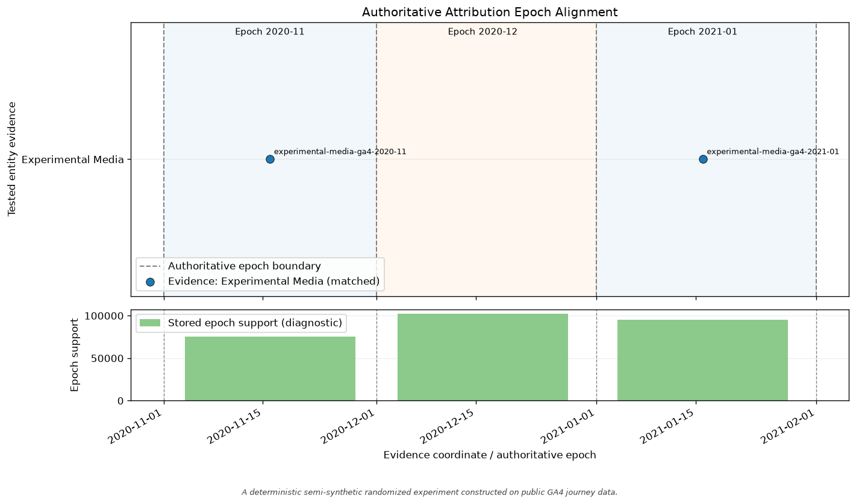Select the 2020-11 epoch support bar
Screen dimensions: 856x504
pos(270,369)
